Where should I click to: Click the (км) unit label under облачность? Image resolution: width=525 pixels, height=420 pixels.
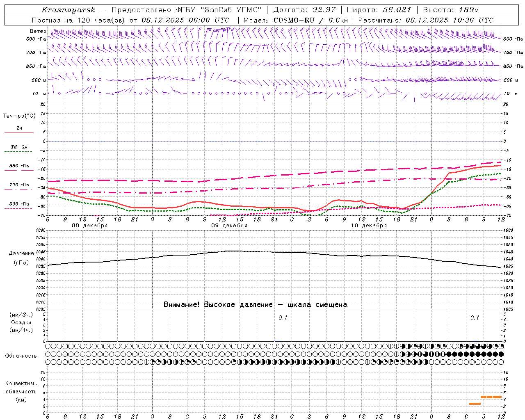(x=21, y=399)
